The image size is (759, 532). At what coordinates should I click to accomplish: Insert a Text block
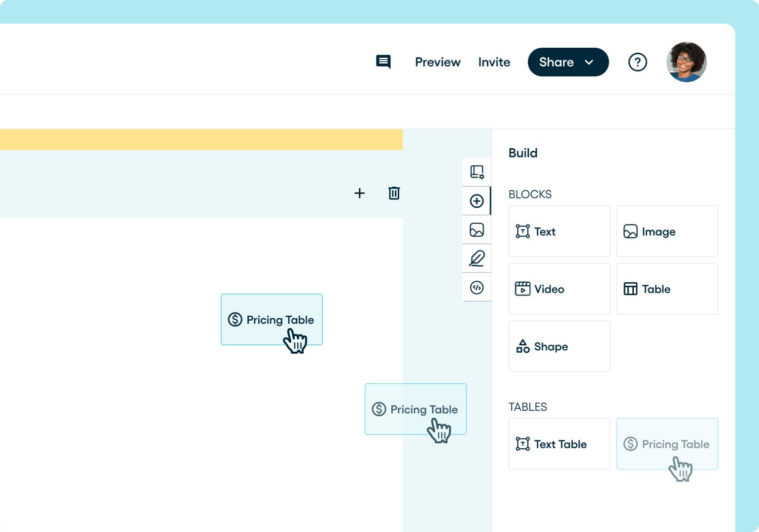click(x=559, y=232)
